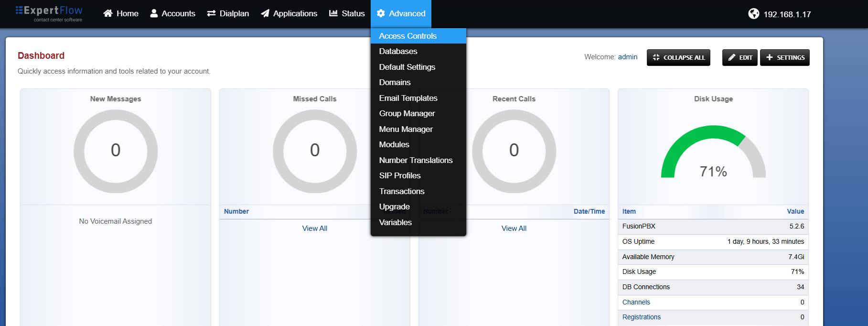The image size is (868, 326).
Task: Click the Status bar chart icon
Action: click(x=333, y=13)
